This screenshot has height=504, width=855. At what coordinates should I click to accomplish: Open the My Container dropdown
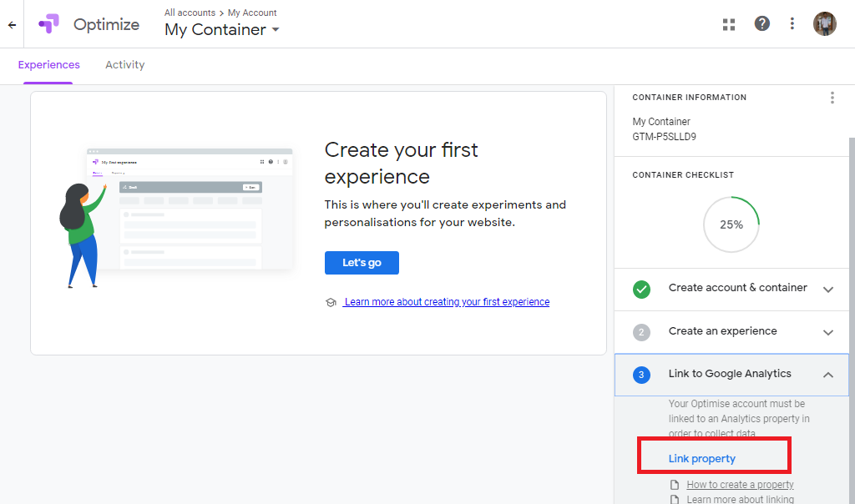tap(222, 29)
